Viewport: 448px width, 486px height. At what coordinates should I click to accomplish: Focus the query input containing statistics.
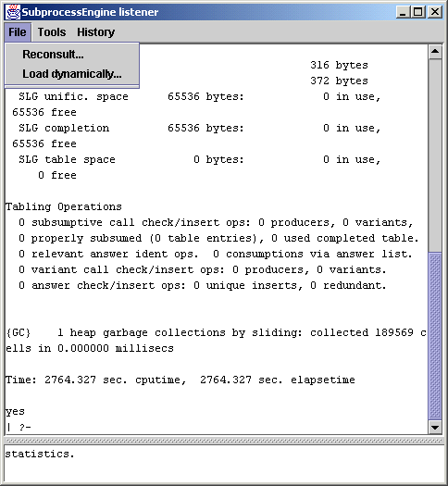point(224,464)
